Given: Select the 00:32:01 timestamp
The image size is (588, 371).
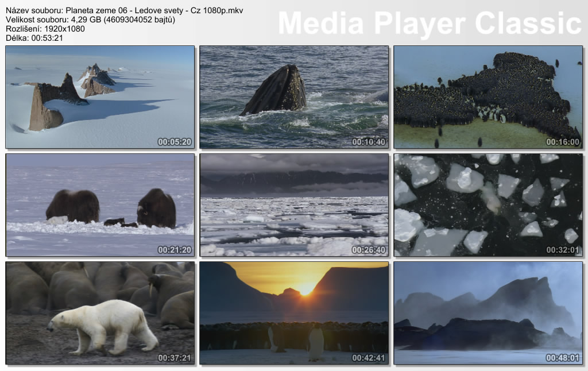Looking at the screenshot, I should [563, 250].
